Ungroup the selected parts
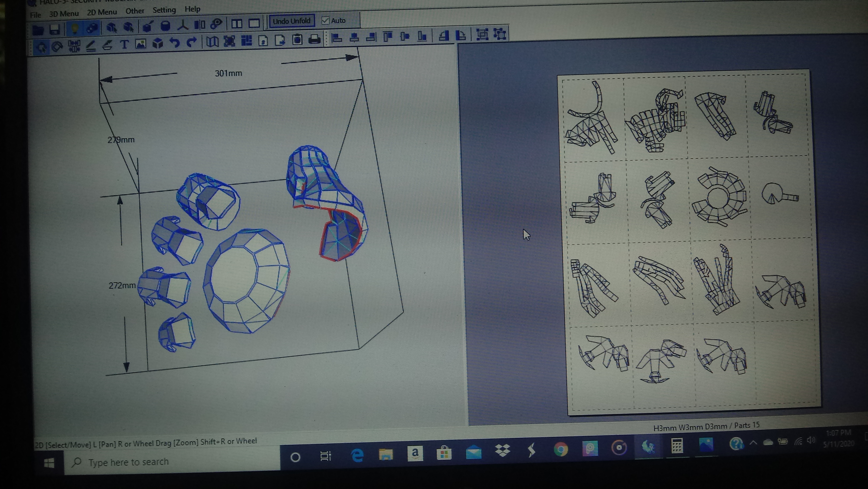Viewport: 868px width, 489px height. (x=499, y=34)
